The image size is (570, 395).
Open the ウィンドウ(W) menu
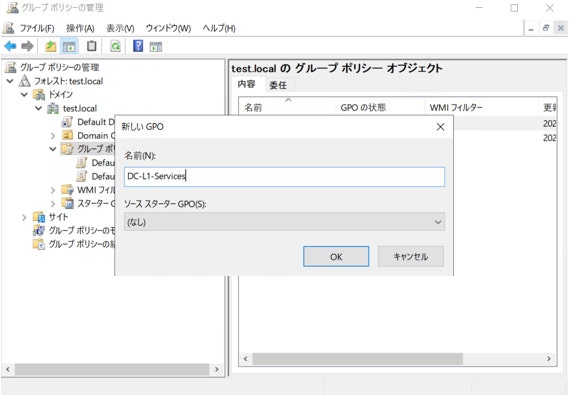click(168, 28)
